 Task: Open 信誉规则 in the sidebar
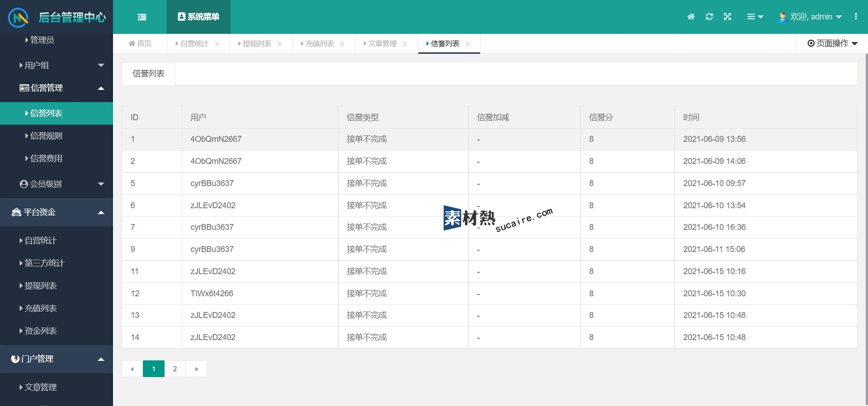point(57,135)
